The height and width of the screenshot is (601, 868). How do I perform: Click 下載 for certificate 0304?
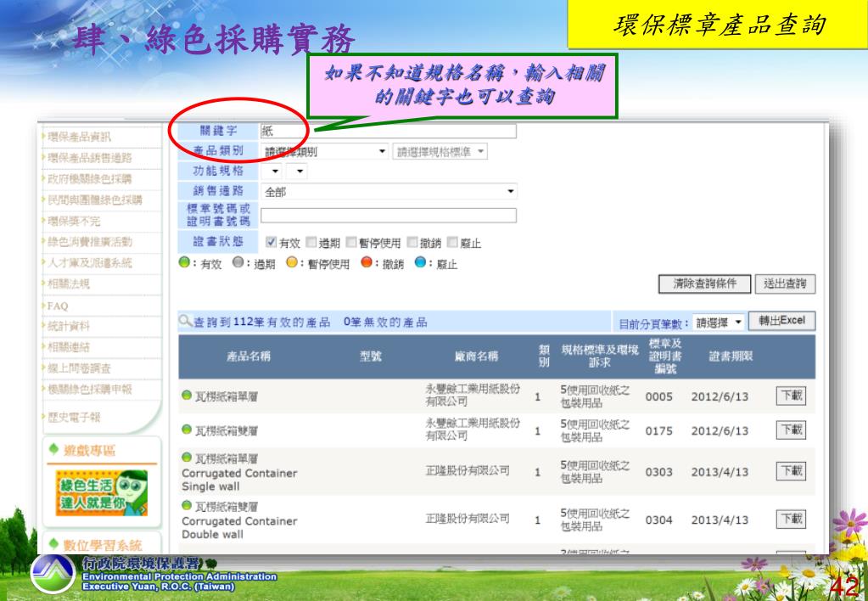click(791, 519)
